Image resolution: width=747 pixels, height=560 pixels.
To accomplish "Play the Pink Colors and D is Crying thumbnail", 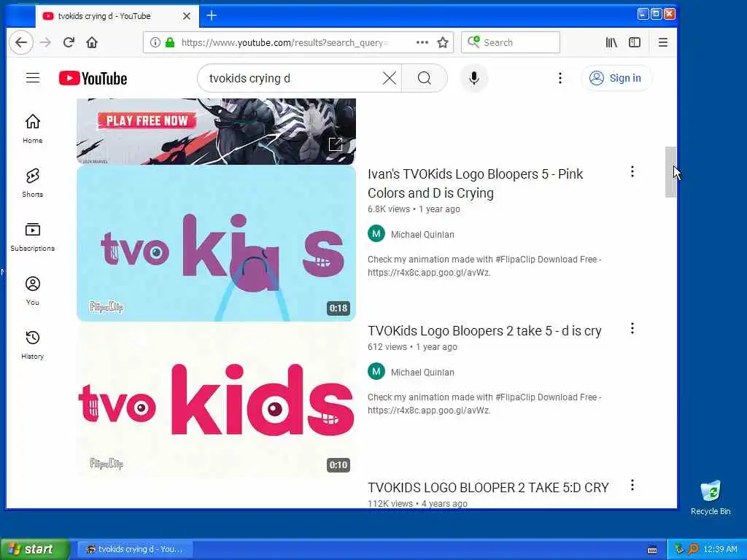I will coord(216,244).
